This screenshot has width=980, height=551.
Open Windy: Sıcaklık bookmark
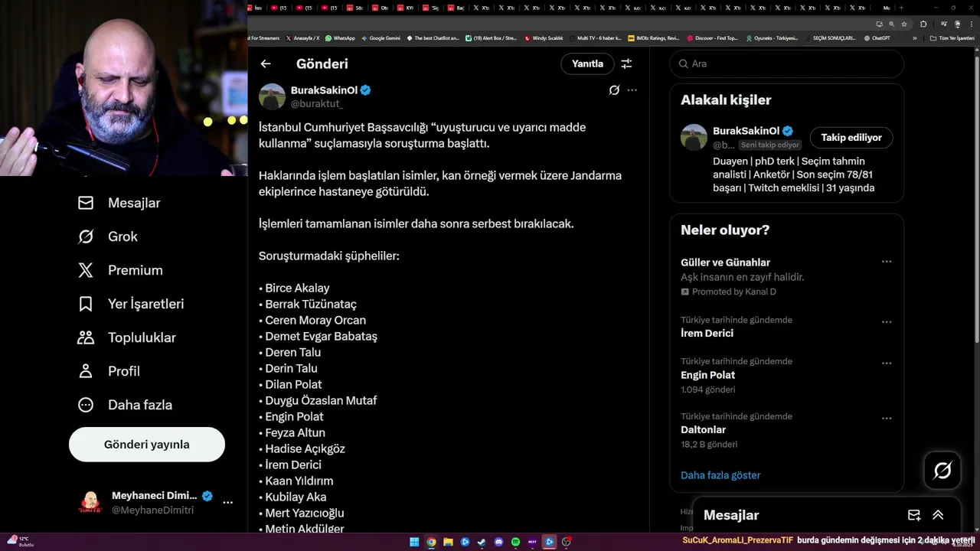tap(544, 37)
